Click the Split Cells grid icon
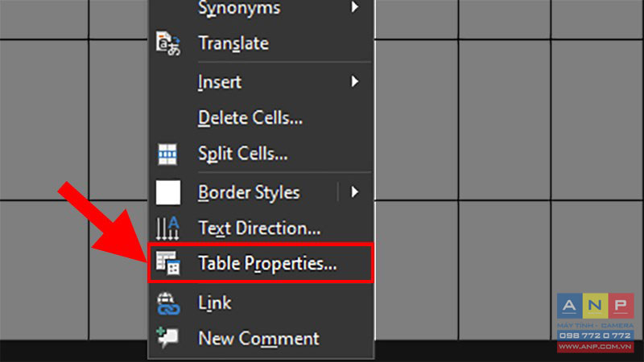The height and width of the screenshot is (362, 644). pos(167,154)
